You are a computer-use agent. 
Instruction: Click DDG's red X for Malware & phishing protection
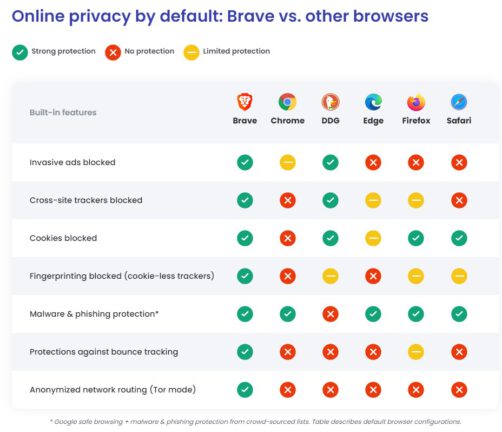(330, 314)
